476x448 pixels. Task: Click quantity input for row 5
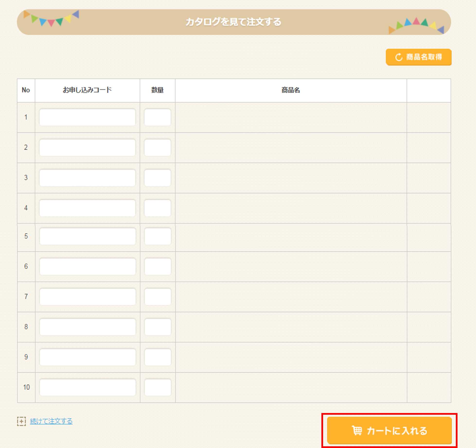[x=158, y=236]
